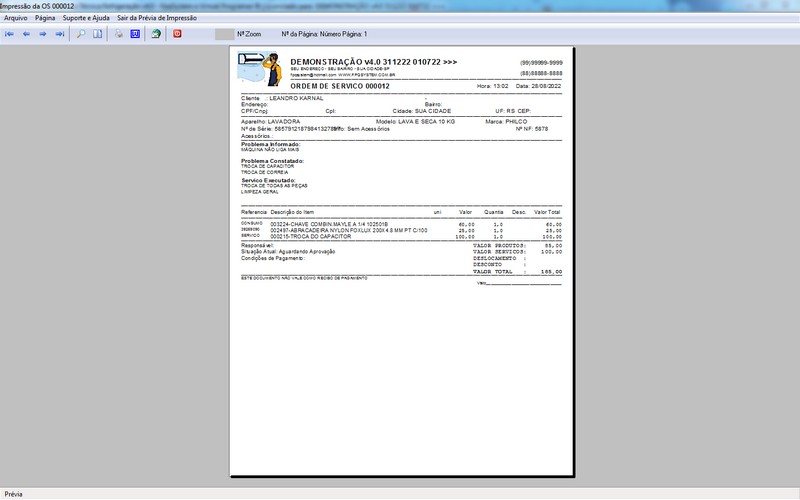
Task: Open the Página menu
Action: [x=45, y=18]
